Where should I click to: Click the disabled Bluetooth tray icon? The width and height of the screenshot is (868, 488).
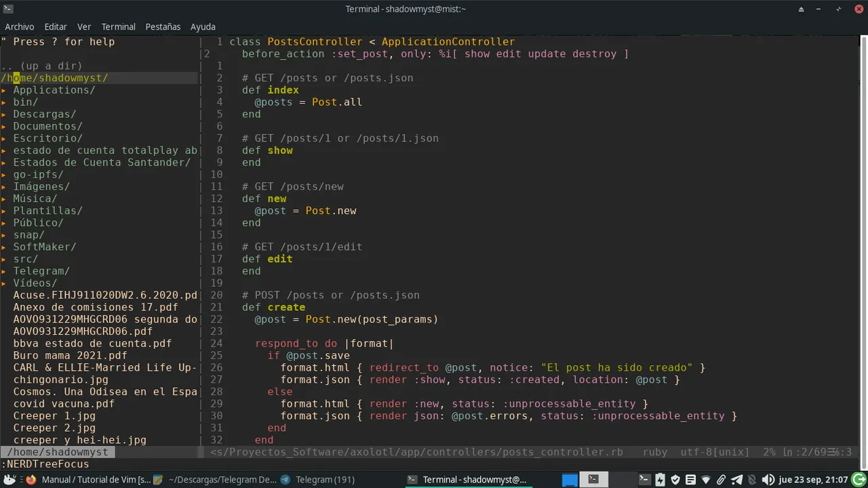[753, 480]
